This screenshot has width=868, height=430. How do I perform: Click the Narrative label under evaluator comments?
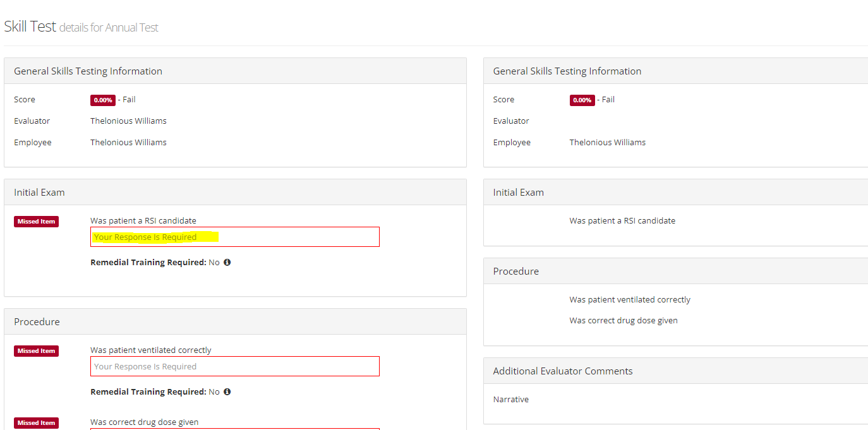(x=510, y=400)
